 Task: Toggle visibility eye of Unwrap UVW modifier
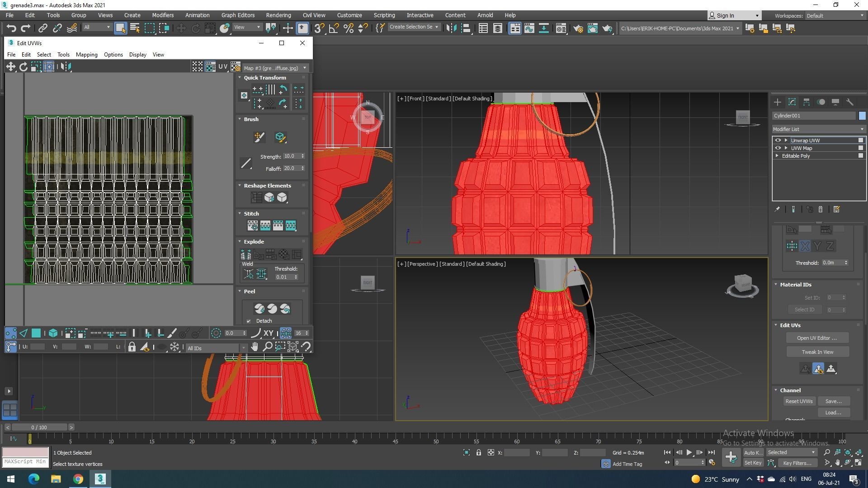778,141
